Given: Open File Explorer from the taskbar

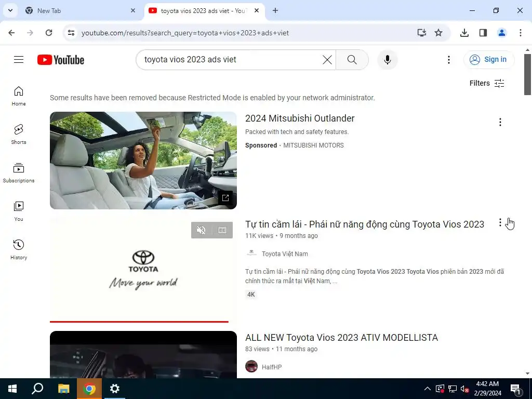Looking at the screenshot, I should 63,389.
